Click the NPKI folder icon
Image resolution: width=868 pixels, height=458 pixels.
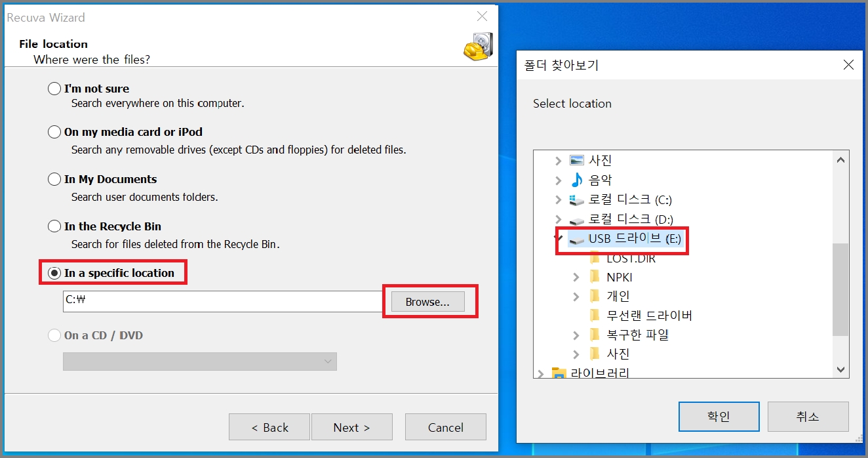(x=595, y=278)
